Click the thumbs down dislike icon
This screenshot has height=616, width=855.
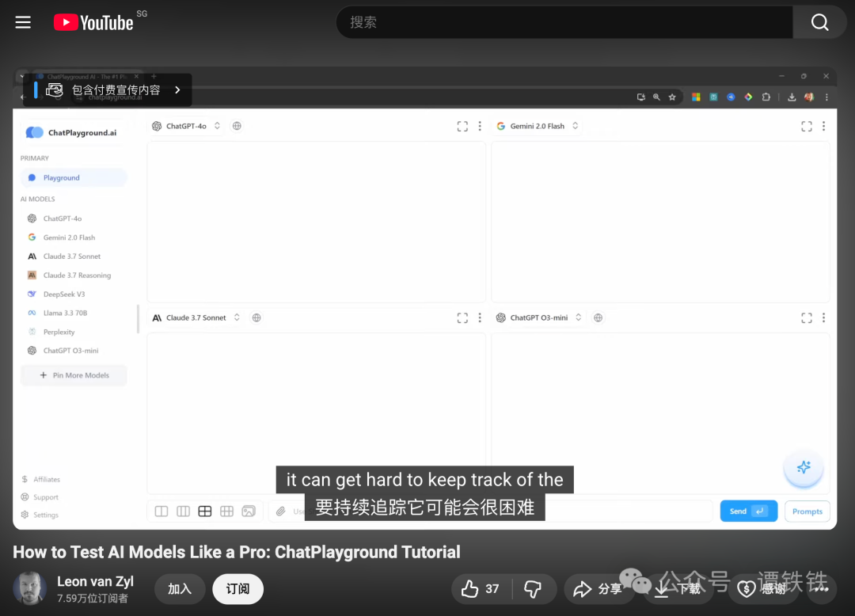tap(533, 588)
